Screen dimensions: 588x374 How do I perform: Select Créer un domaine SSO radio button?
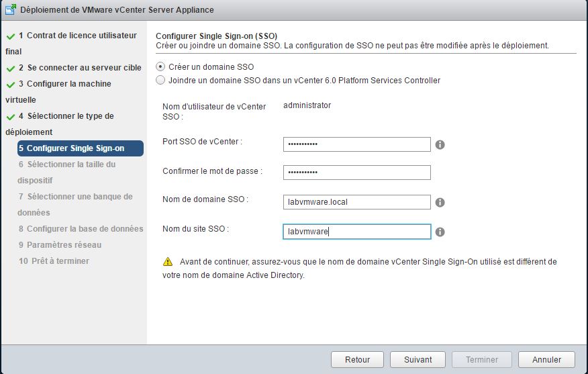[160, 66]
